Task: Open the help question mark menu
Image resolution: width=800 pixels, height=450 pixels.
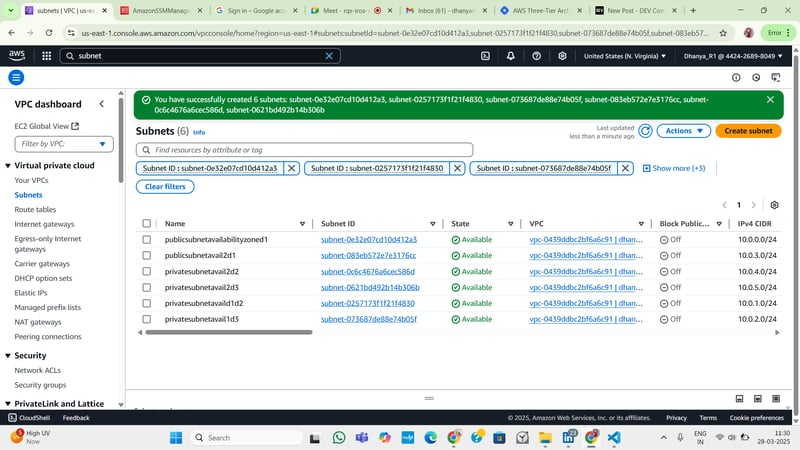Action: click(x=536, y=56)
